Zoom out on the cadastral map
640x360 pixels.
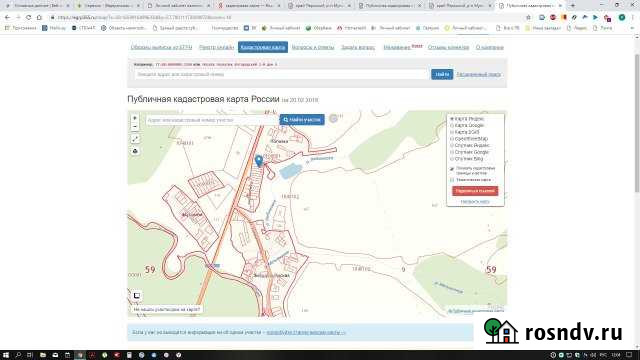point(135,127)
